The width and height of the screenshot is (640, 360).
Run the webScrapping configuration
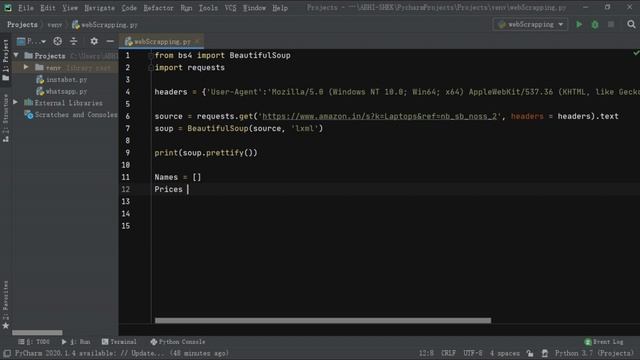[579, 24]
